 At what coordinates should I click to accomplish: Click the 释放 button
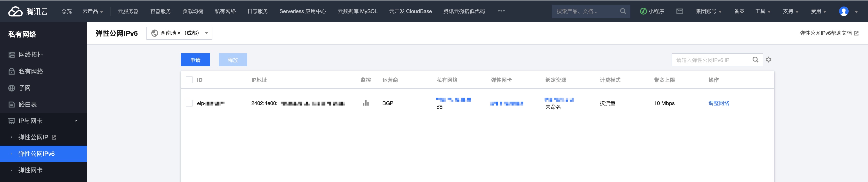(233, 60)
